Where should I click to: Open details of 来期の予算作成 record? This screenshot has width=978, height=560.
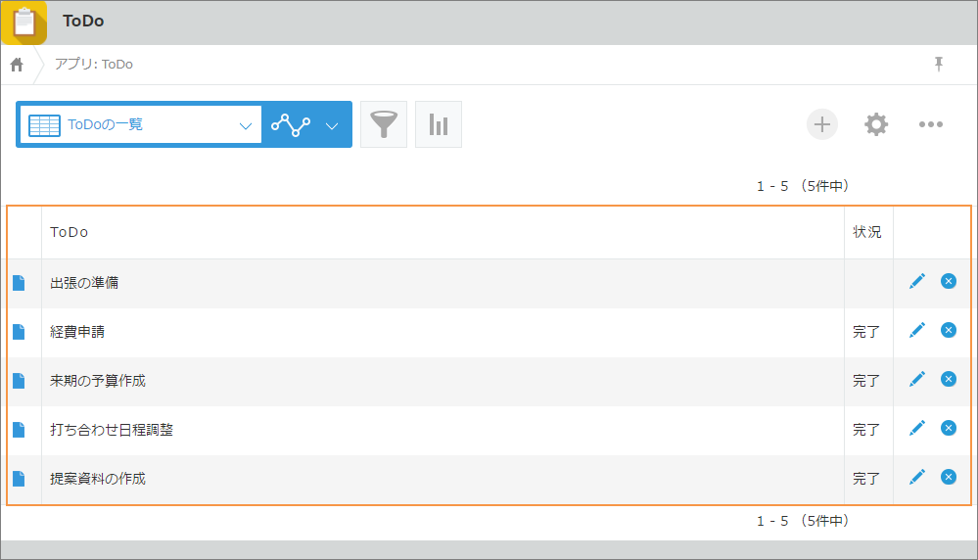(19, 381)
